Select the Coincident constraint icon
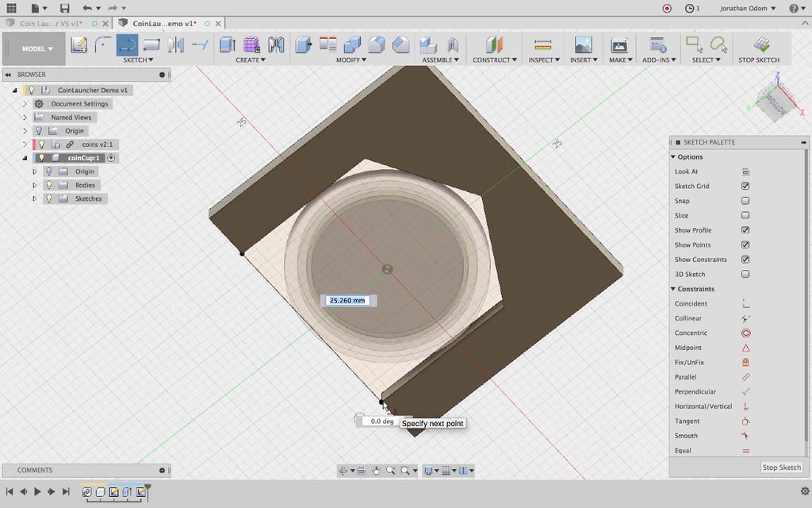 click(x=745, y=304)
